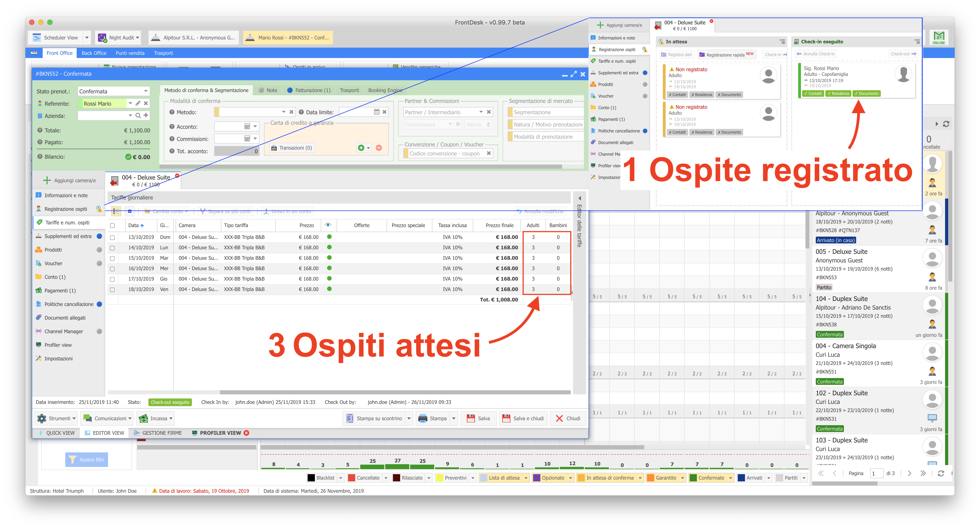
Task: Click the help icon beside the Totale label
Action: (40, 130)
